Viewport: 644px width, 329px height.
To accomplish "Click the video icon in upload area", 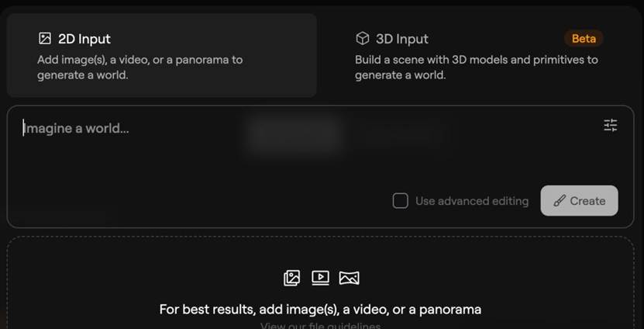I will [x=320, y=278].
